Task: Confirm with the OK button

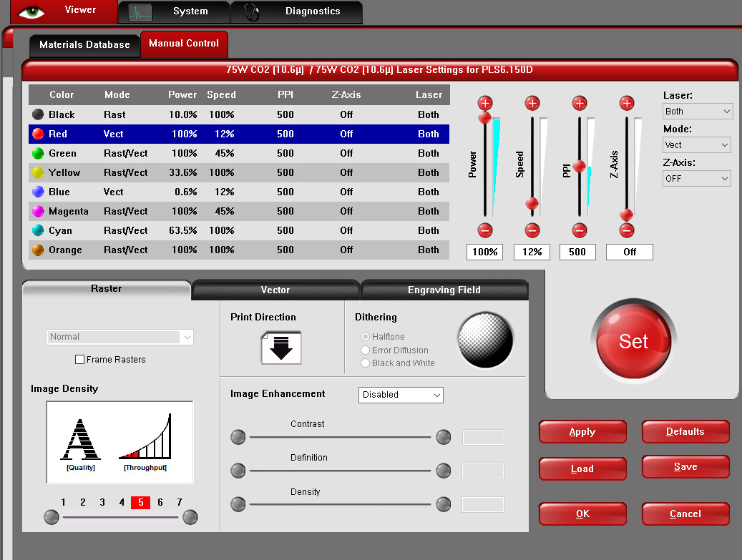Action: click(x=582, y=514)
